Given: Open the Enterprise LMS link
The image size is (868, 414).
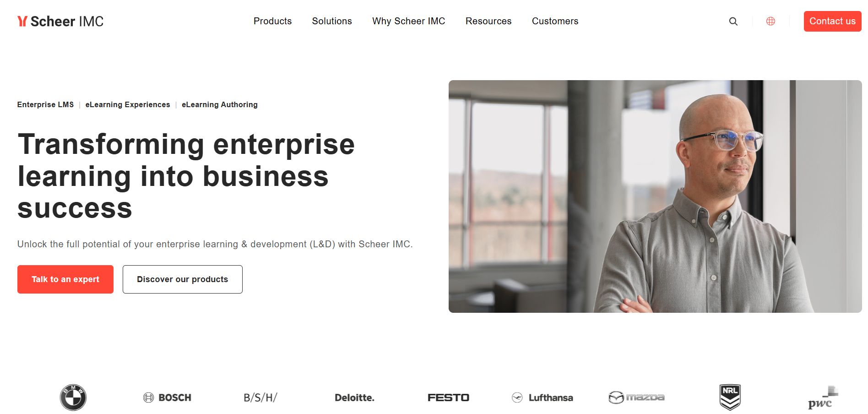Looking at the screenshot, I should click(x=45, y=104).
